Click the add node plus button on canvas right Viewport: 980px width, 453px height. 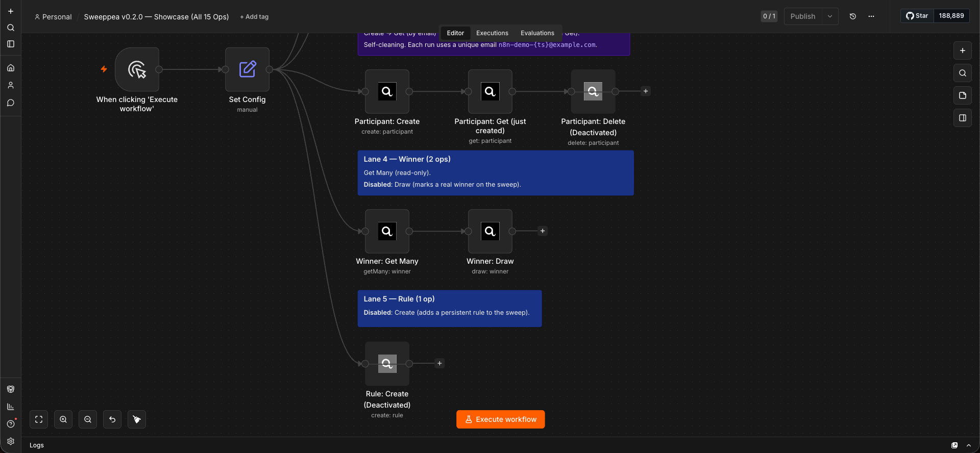[963, 51]
